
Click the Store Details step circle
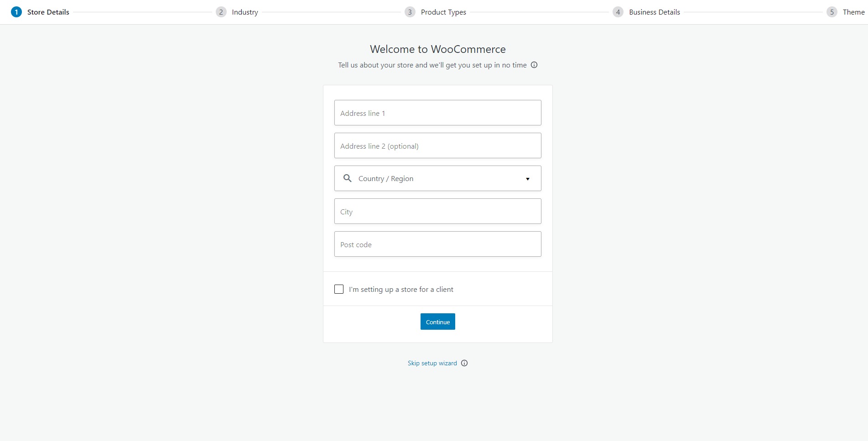pyautogui.click(x=17, y=12)
